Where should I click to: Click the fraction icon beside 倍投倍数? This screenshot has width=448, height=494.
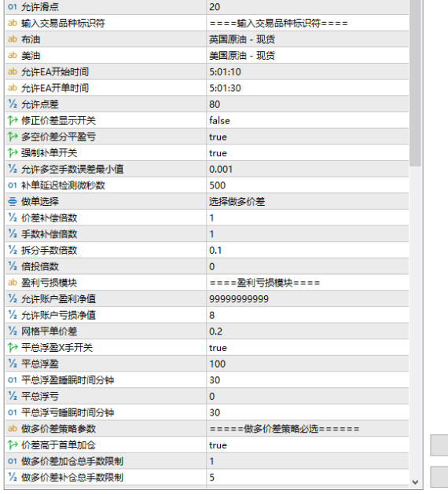click(13, 266)
